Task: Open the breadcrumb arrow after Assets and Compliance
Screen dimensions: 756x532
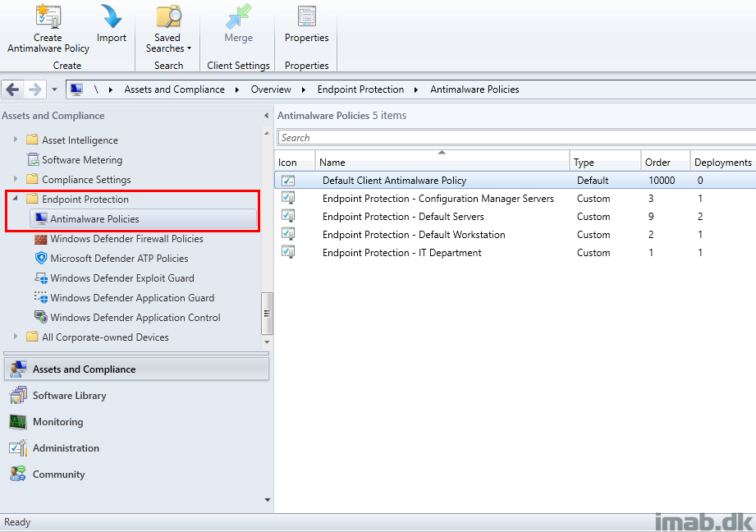Action: 237,89
